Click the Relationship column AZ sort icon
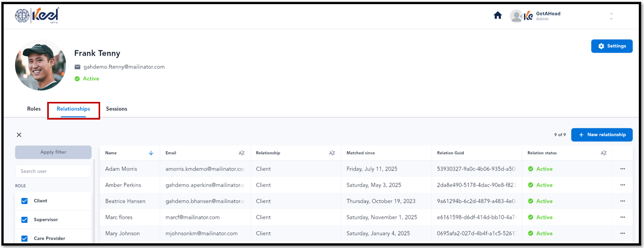The height and width of the screenshot is (248, 644). pyautogui.click(x=332, y=153)
